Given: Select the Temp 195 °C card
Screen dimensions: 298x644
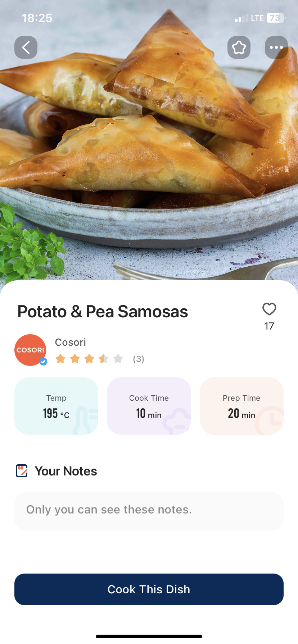Looking at the screenshot, I should pyautogui.click(x=56, y=406).
